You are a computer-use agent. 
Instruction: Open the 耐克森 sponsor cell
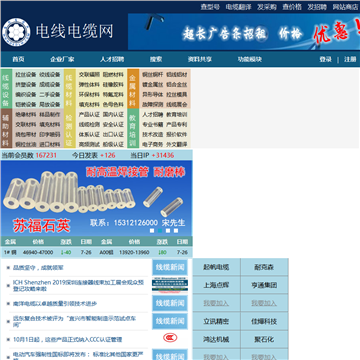(x=264, y=267)
